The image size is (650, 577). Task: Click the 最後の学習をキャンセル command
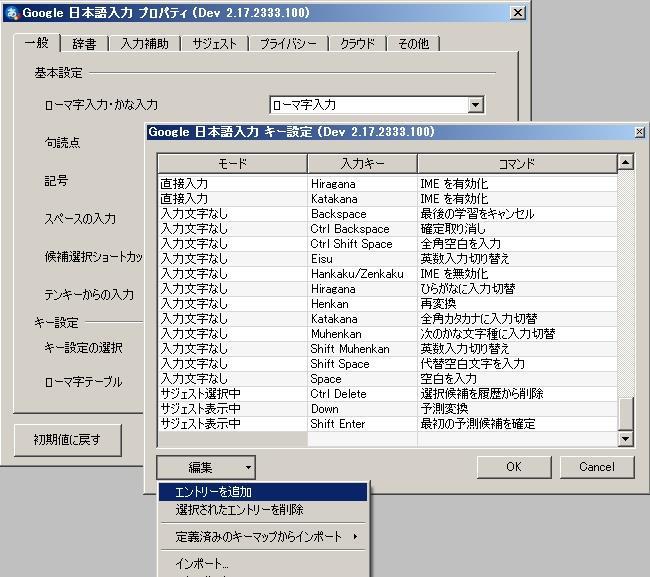click(517, 214)
